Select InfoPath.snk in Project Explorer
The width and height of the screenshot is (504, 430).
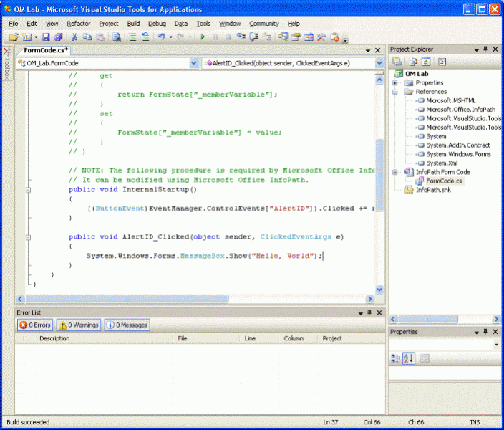tap(433, 190)
